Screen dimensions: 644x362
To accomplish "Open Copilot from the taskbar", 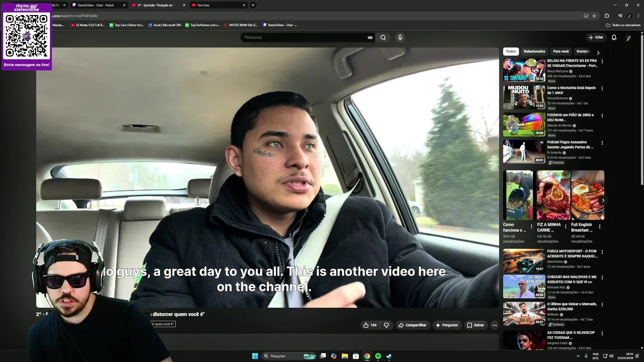I will 334,356.
